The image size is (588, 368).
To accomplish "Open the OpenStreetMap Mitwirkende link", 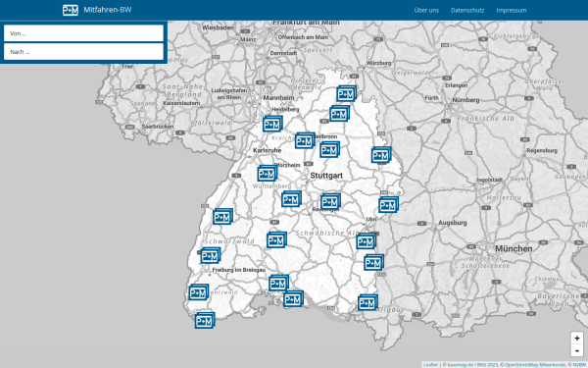I will (x=535, y=365).
